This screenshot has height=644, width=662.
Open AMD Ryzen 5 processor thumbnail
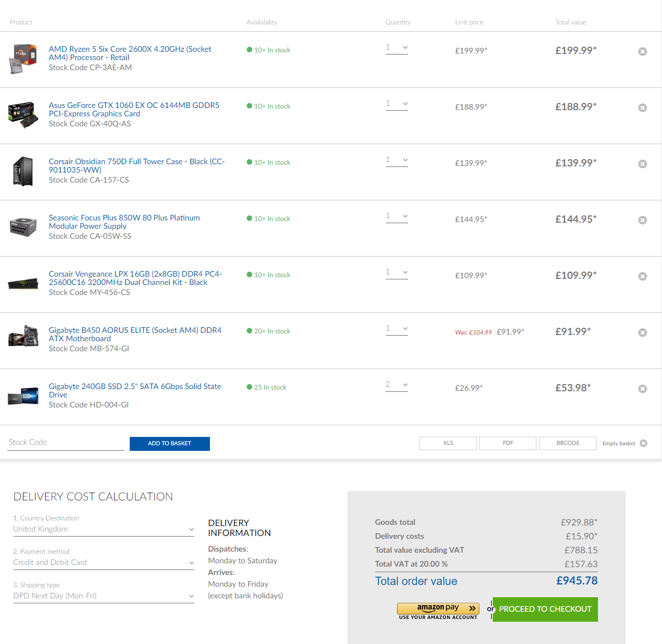coord(23,58)
